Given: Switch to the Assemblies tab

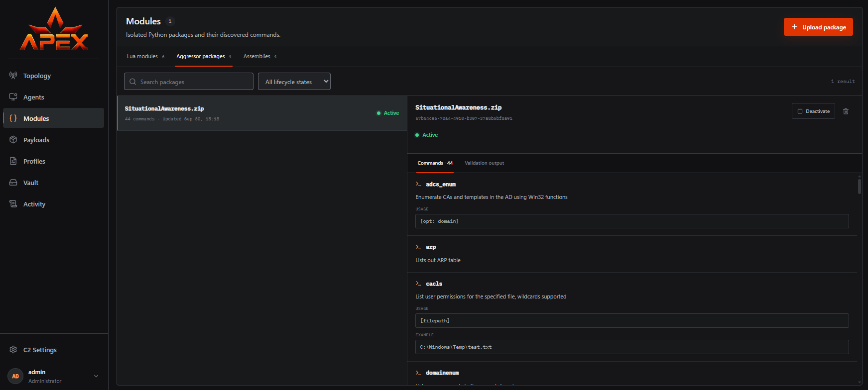Looking at the screenshot, I should (x=260, y=56).
